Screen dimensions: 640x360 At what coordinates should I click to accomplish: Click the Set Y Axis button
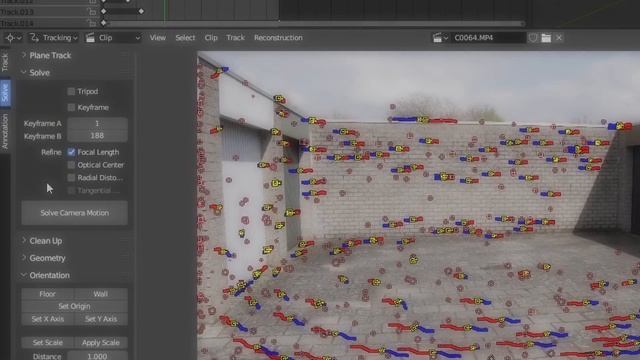pyautogui.click(x=101, y=319)
